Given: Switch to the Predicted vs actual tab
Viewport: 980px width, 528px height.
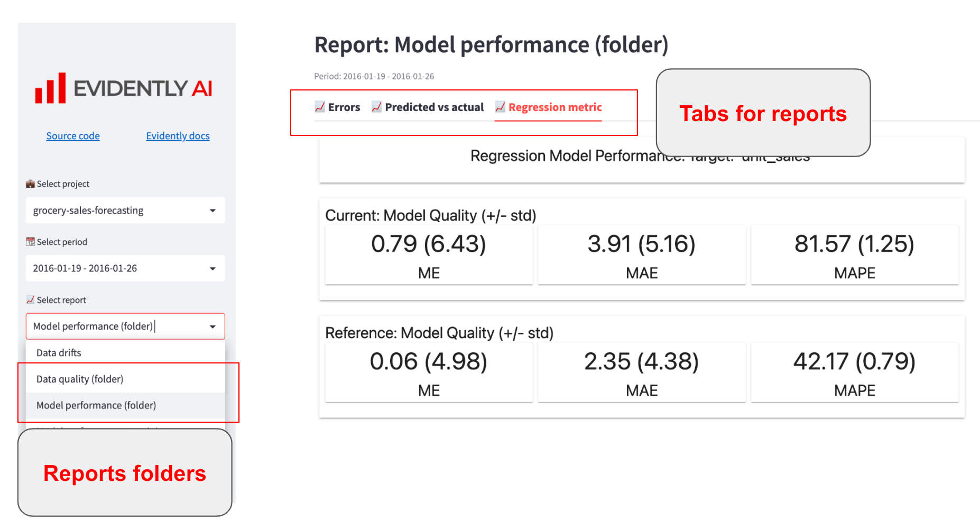Looking at the screenshot, I should (x=434, y=107).
